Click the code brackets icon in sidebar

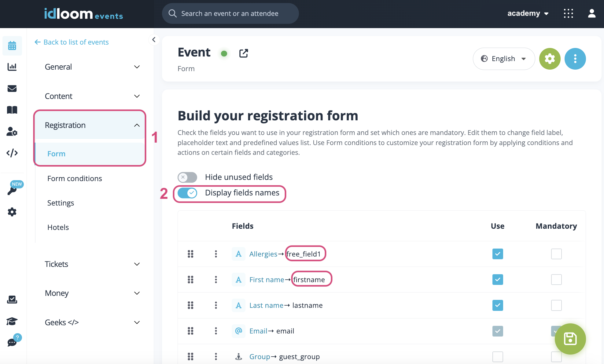[12, 153]
